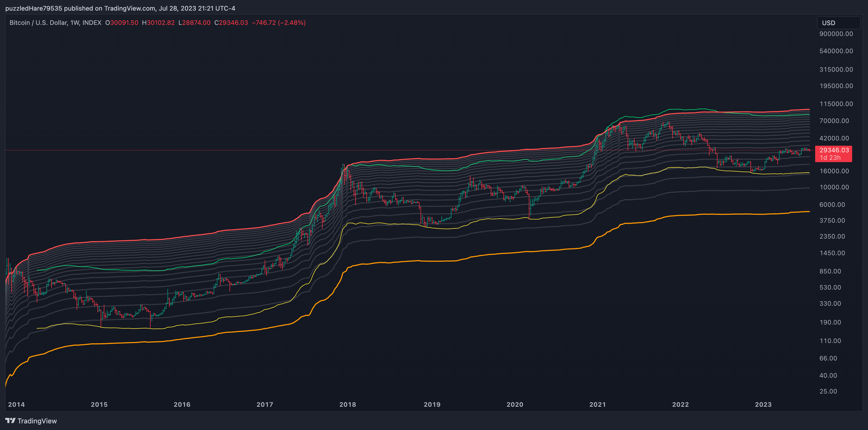The image size is (868, 430).
Task: Select the 2022 year label on the time axis
Action: pyautogui.click(x=680, y=404)
